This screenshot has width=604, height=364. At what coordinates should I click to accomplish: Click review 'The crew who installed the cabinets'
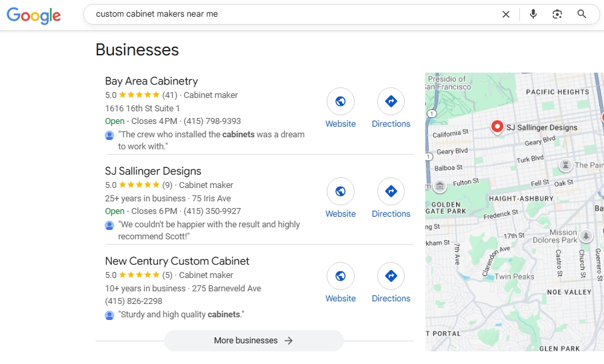211,140
